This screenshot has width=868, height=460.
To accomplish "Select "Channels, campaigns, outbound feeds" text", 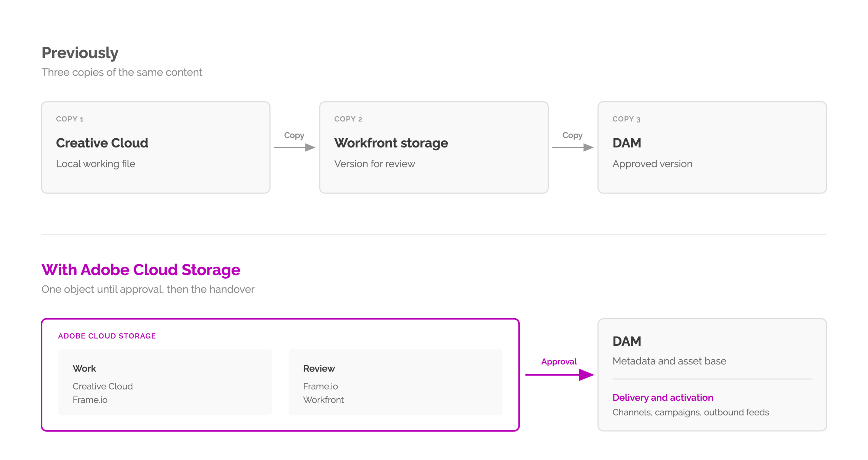I will tap(690, 412).
